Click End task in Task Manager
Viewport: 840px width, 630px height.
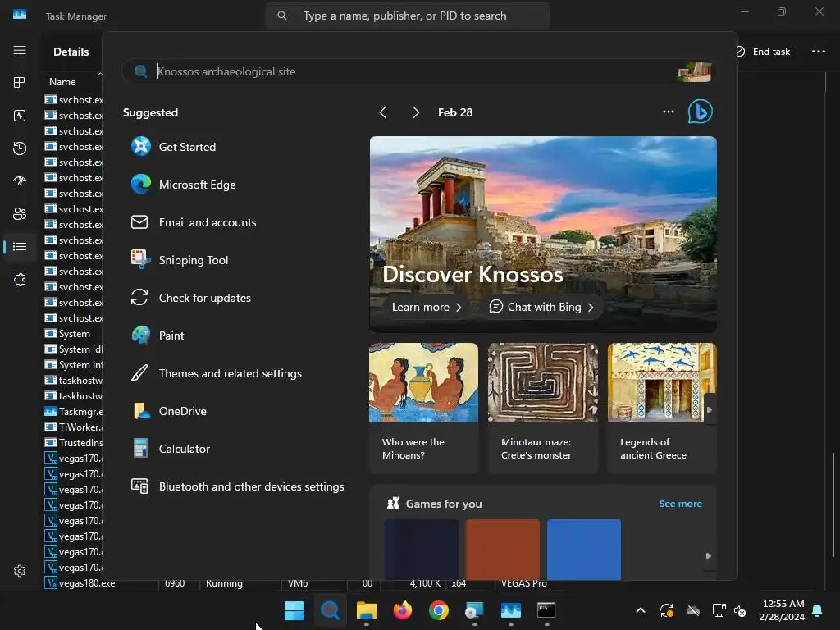tap(764, 52)
